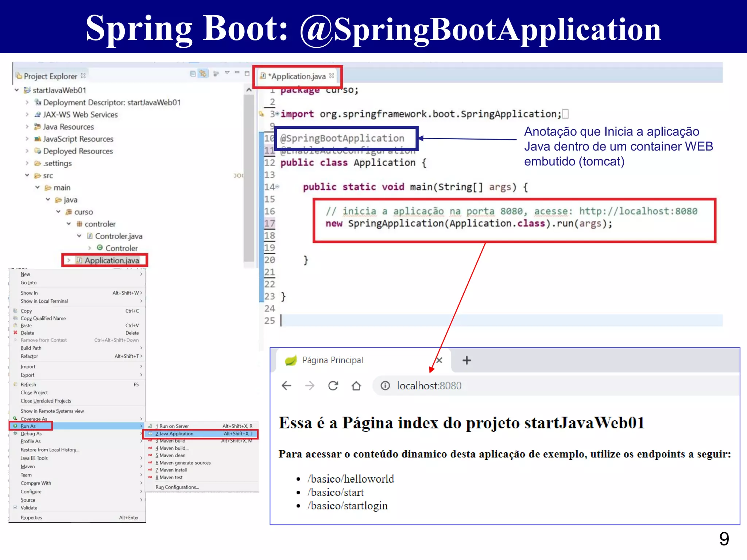Choose Copy Qualified Name from context menu

click(77, 318)
